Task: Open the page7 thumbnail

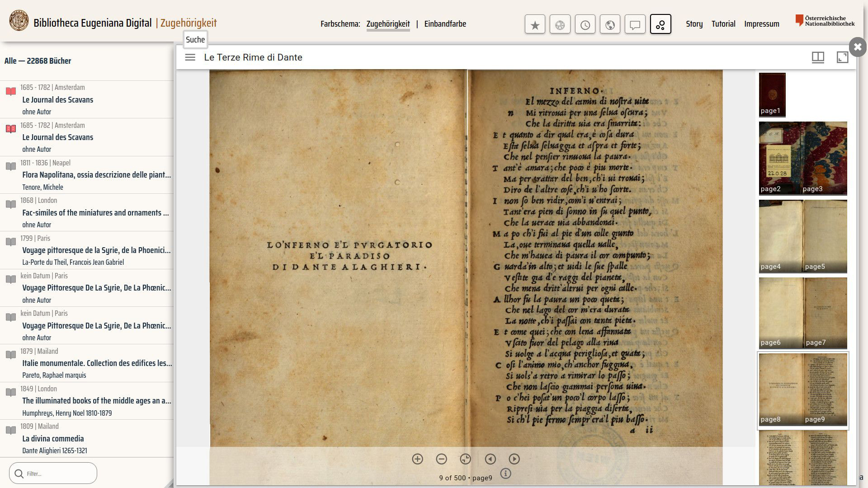Action: coord(825,313)
